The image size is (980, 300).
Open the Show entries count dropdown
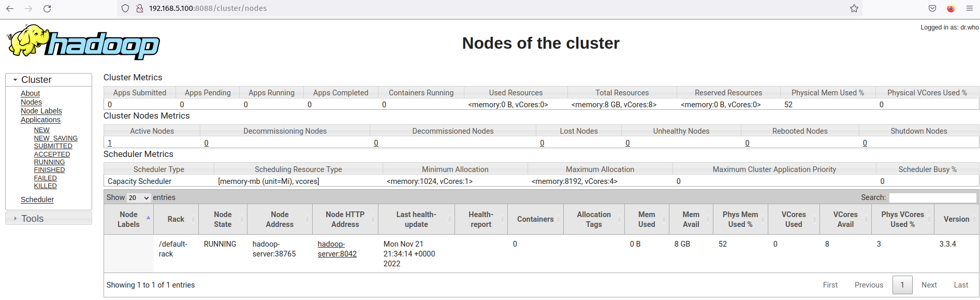(x=139, y=198)
